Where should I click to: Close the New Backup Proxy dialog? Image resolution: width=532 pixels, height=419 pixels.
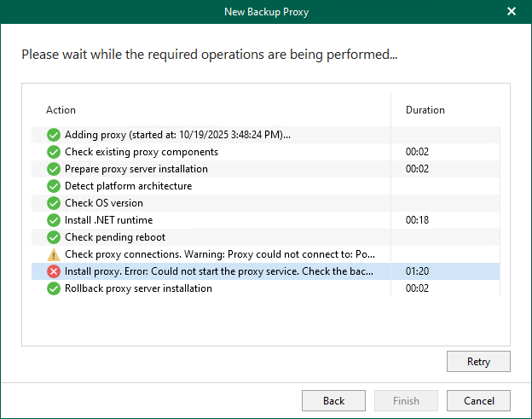(512, 12)
